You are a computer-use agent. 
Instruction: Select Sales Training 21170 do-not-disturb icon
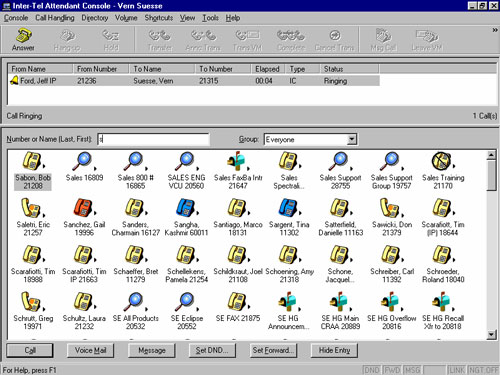point(441,161)
